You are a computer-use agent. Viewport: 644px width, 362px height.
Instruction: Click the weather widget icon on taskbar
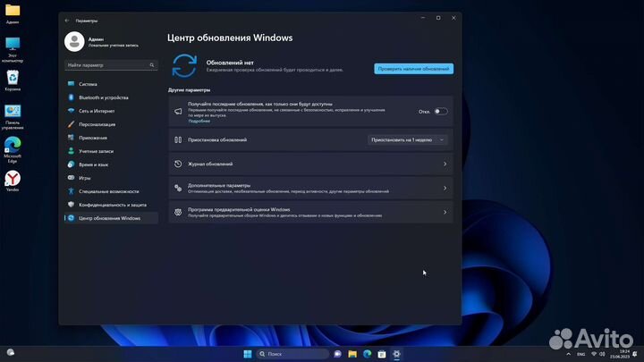[x=11, y=352]
